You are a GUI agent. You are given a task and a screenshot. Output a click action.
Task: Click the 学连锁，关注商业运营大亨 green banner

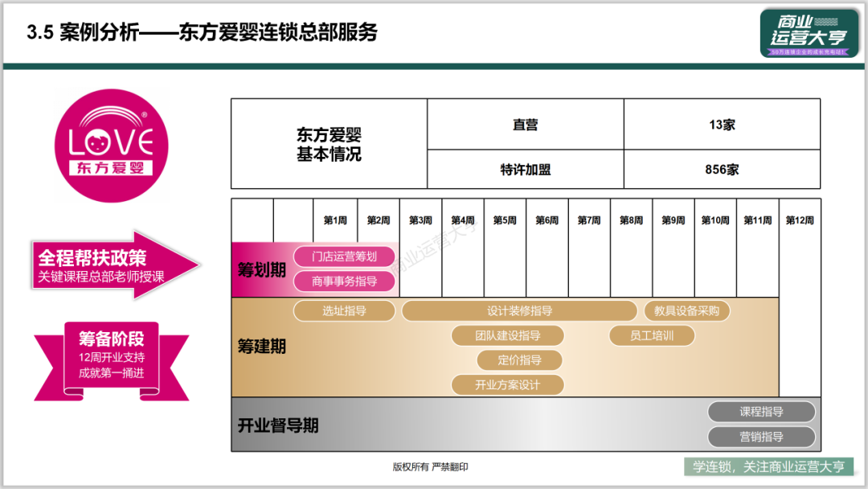[x=769, y=466]
